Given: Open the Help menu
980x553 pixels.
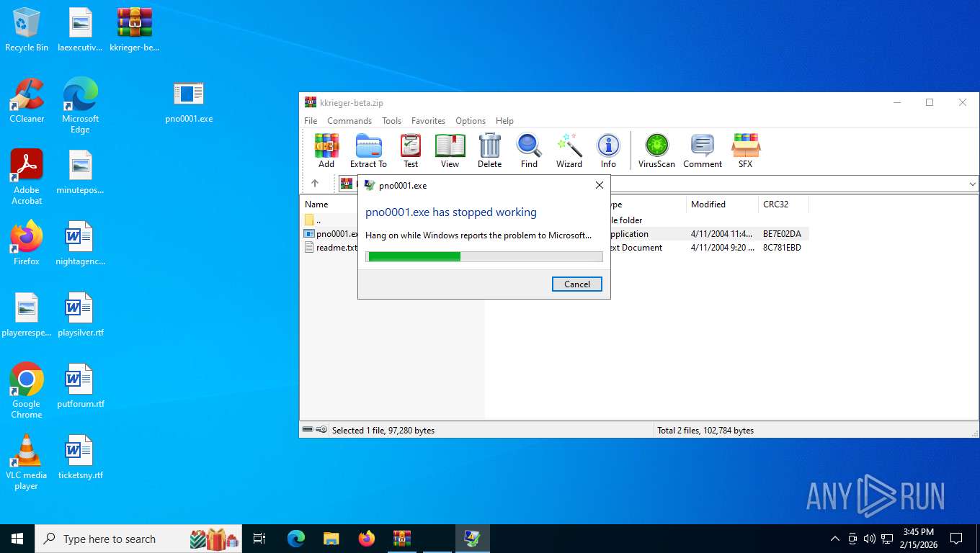Looking at the screenshot, I should coord(504,121).
